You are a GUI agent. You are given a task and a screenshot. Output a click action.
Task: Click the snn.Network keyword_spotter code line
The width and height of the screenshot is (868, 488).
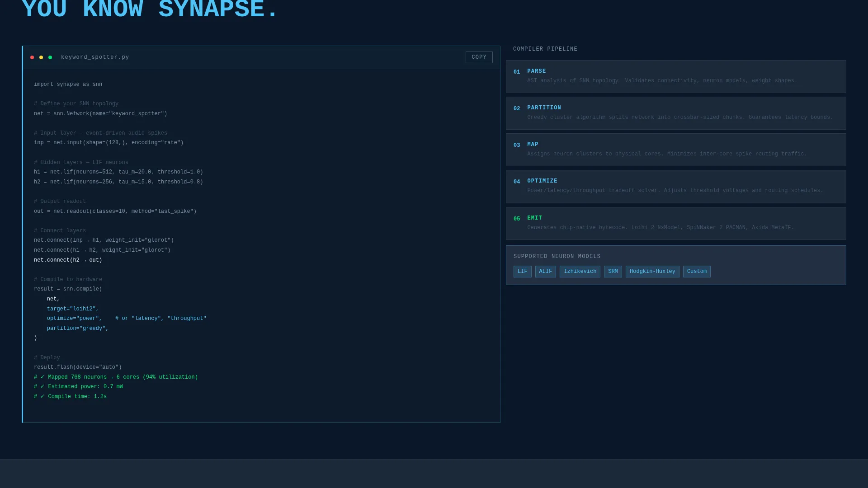(100, 114)
